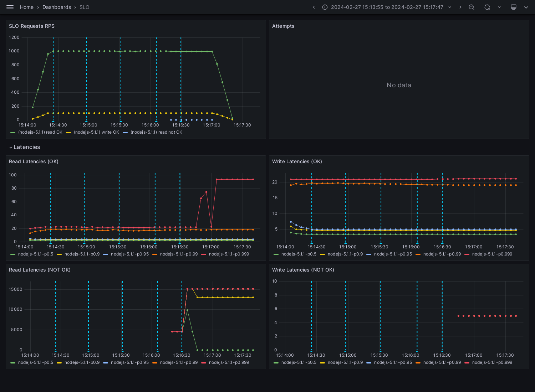This screenshot has height=392, width=535.
Task: Zoom out the time range
Action: [472, 7]
